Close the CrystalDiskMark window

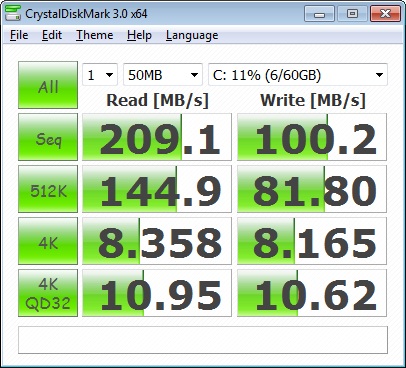pyautogui.click(x=385, y=14)
